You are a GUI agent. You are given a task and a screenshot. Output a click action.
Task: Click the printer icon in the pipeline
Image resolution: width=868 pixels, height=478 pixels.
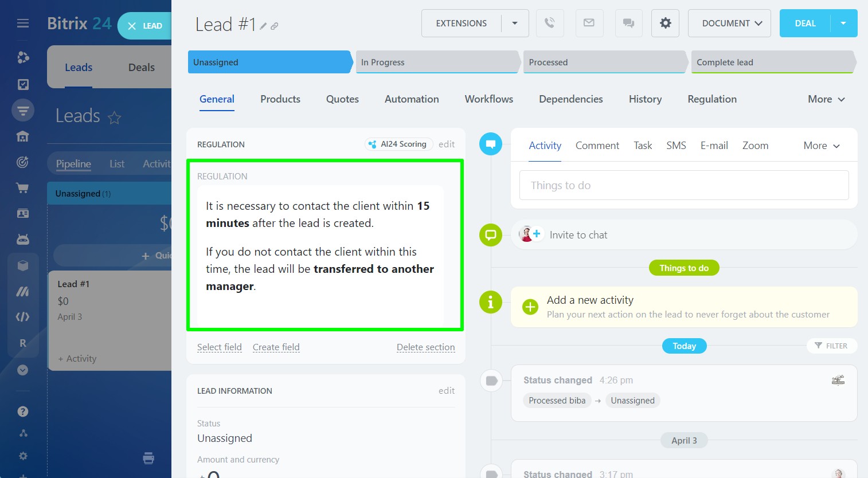pyautogui.click(x=148, y=458)
